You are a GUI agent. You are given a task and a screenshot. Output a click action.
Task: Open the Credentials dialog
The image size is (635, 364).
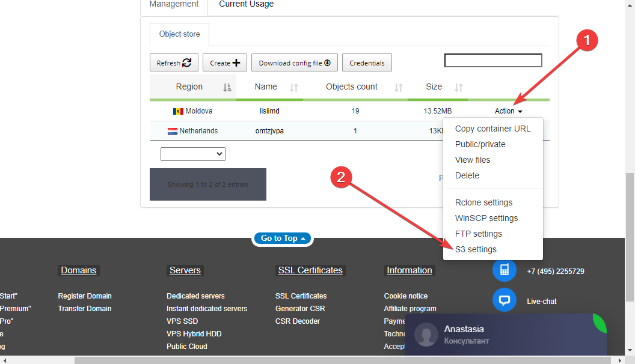(367, 63)
